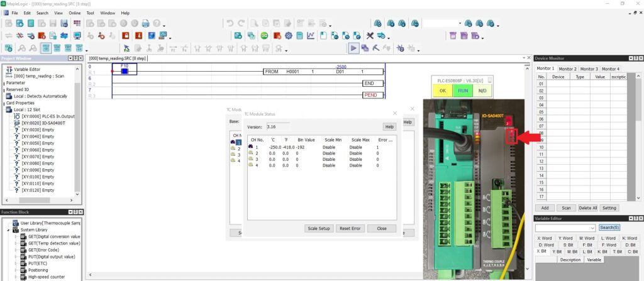The image size is (644, 281).
Task: Open the Function Block panel dropdown arrow
Action: [70, 212]
